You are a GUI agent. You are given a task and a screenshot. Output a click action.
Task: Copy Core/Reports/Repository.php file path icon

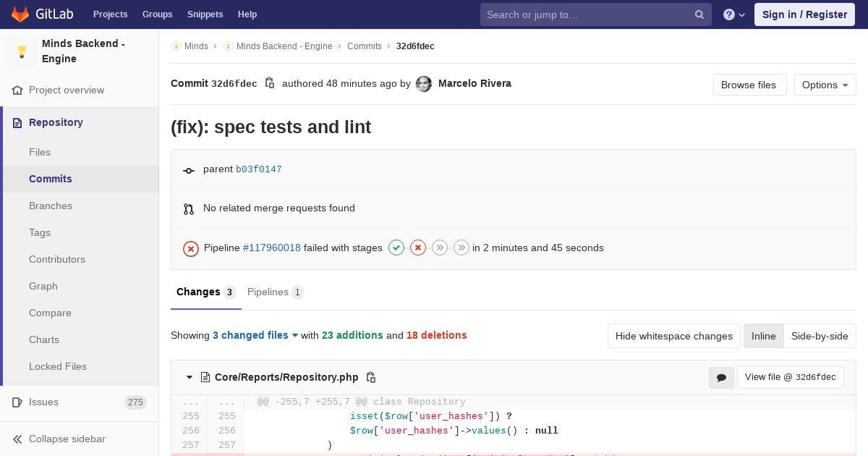(371, 377)
